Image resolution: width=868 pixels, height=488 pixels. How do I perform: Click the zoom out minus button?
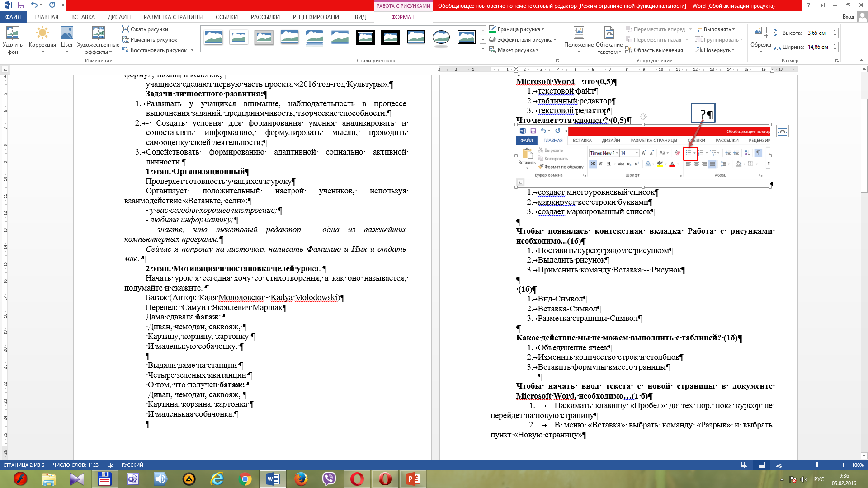[791, 465]
